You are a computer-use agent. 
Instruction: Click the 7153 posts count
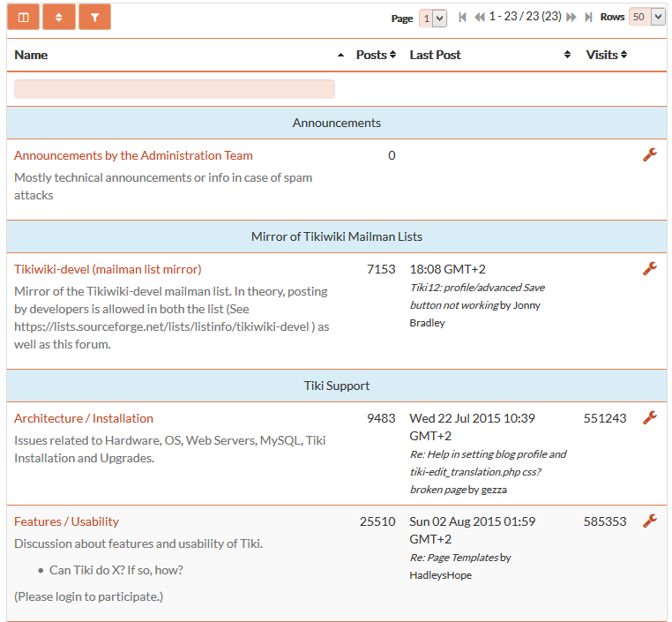(x=381, y=269)
